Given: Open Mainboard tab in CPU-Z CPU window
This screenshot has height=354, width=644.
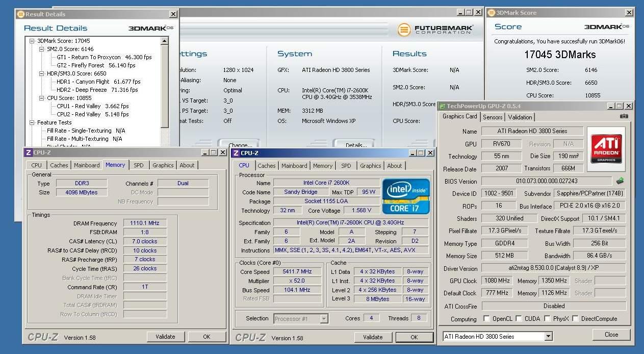Looking at the screenshot, I should 294,166.
